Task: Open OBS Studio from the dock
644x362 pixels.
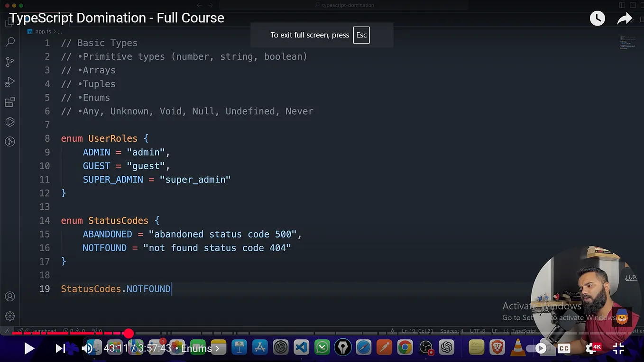Action: pos(426,348)
